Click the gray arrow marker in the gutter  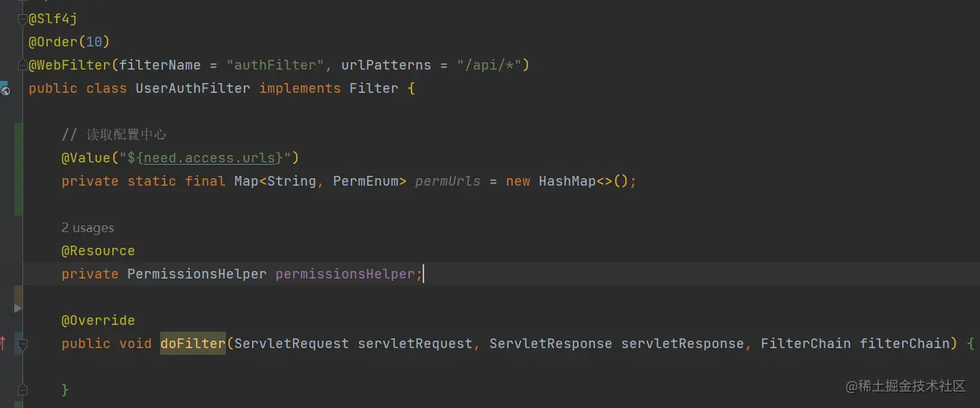point(18,308)
